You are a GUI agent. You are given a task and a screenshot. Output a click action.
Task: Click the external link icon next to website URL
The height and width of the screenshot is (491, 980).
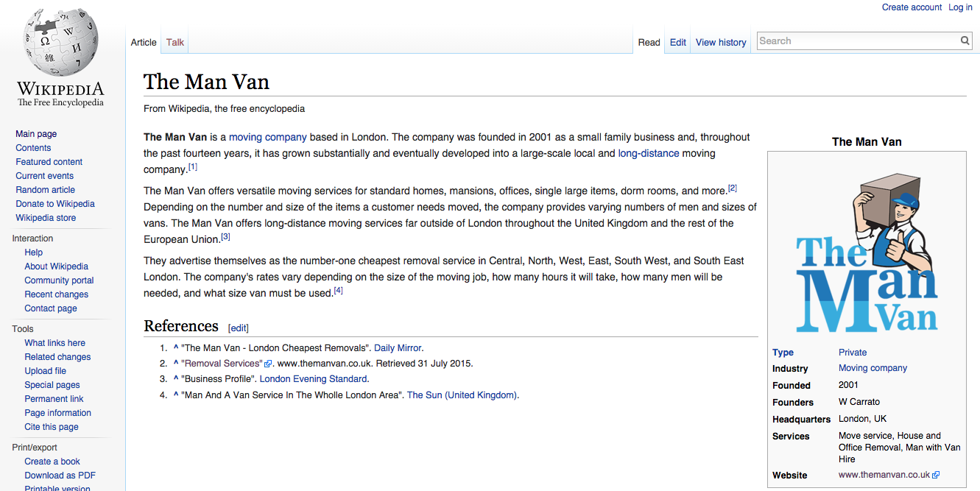pos(936,476)
